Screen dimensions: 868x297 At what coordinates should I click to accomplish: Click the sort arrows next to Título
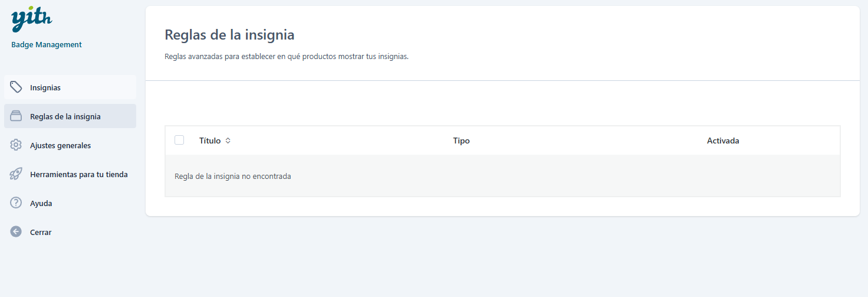pyautogui.click(x=228, y=141)
